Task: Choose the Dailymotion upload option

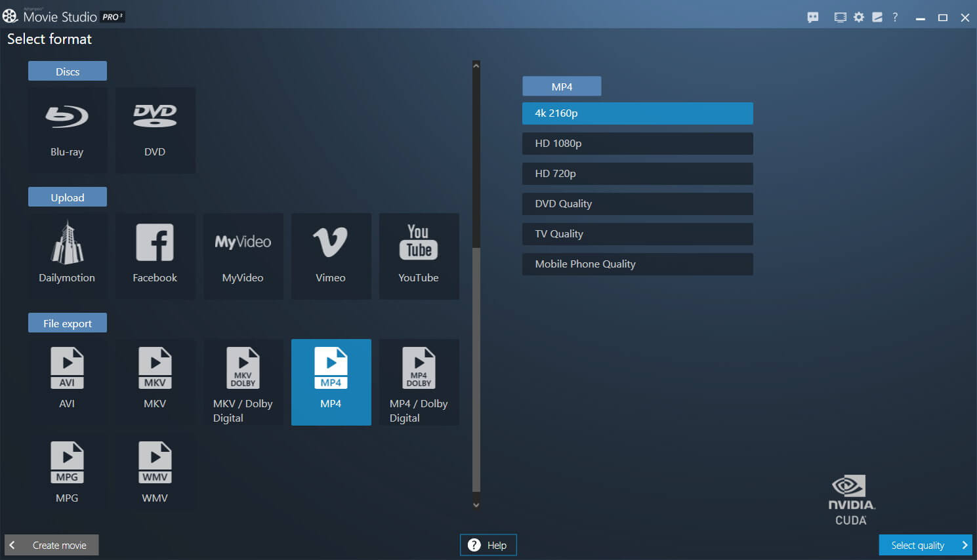Action: (x=67, y=256)
